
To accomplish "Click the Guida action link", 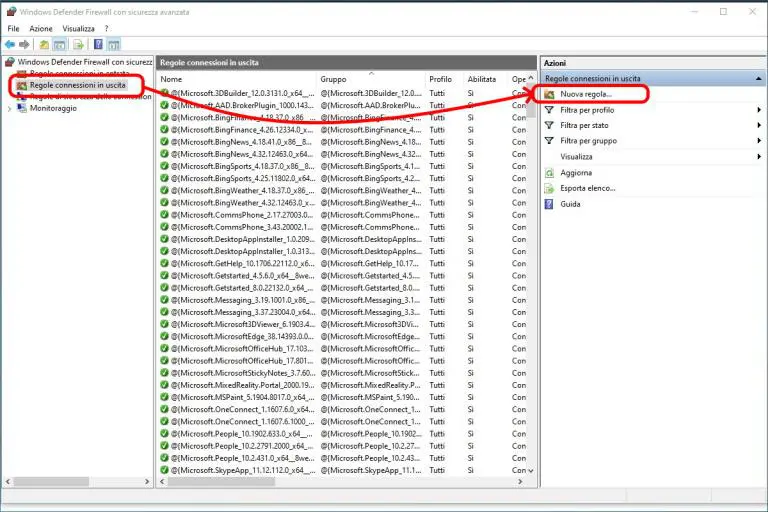I will click(x=570, y=204).
